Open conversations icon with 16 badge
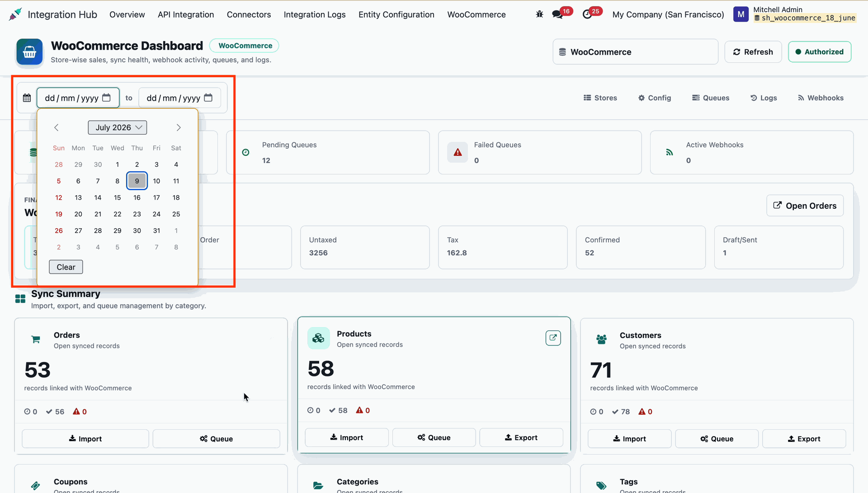This screenshot has height=493, width=868. 557,14
